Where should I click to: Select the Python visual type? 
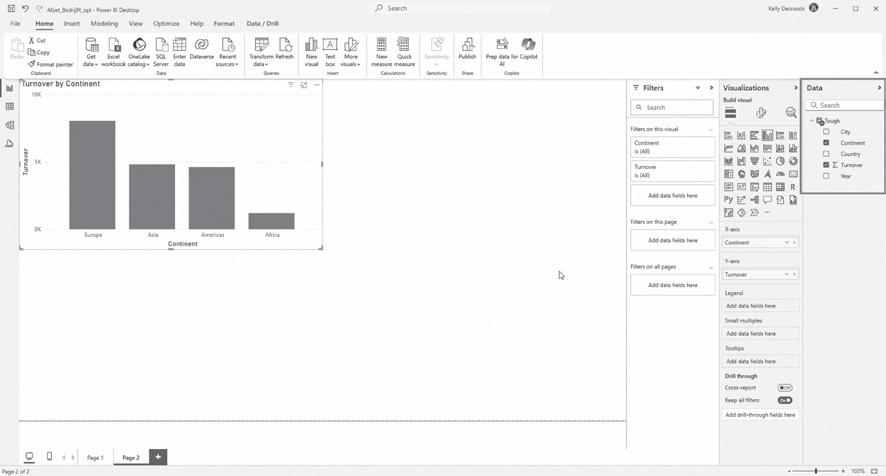click(x=728, y=200)
